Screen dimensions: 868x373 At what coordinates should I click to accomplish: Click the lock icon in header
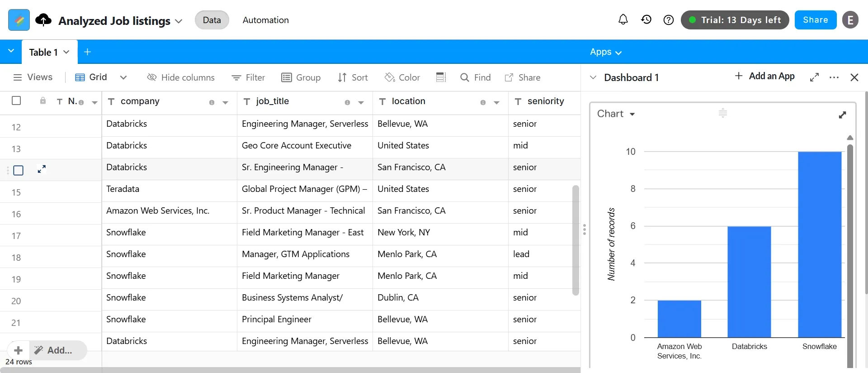(x=43, y=100)
